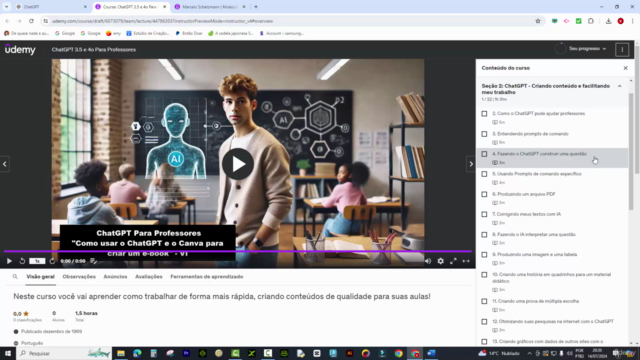Open the add note icon in player bar
This screenshot has width=640, height=360.
(x=93, y=261)
